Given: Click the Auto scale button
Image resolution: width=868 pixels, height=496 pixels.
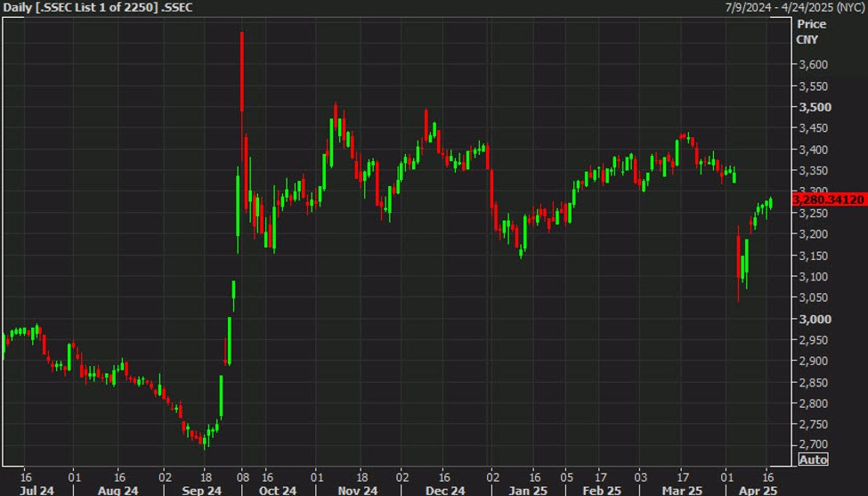Looking at the screenshot, I should pos(813,459).
